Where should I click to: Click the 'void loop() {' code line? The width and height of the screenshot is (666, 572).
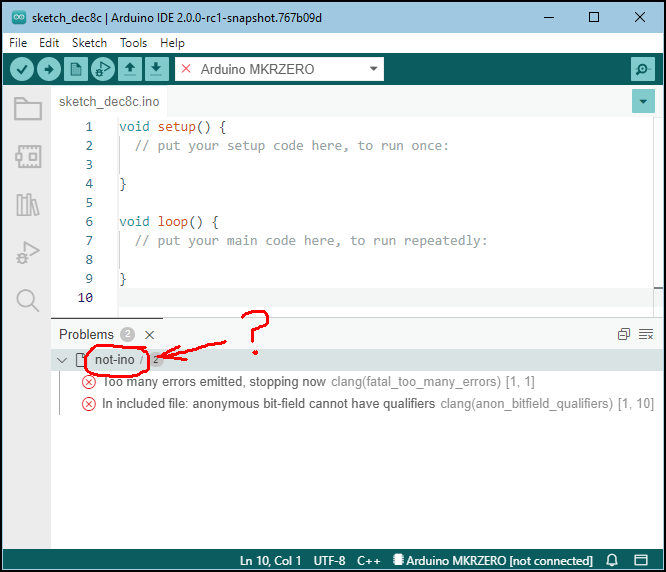[169, 222]
